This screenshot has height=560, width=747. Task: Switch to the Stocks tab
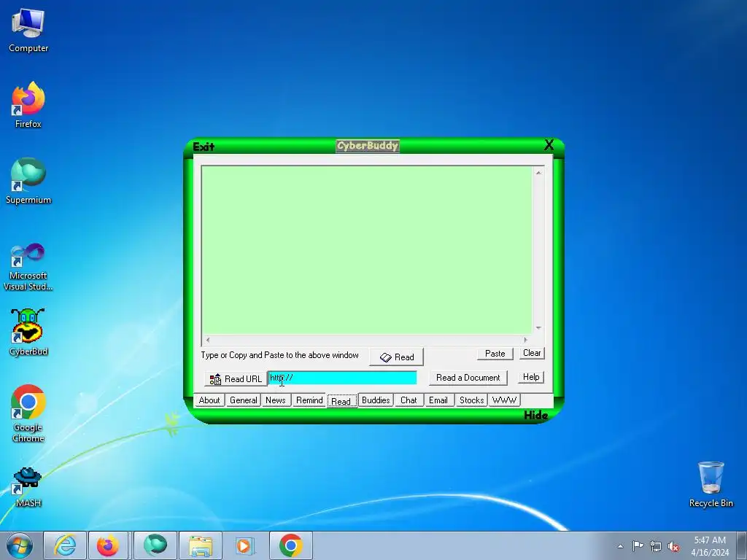click(471, 400)
